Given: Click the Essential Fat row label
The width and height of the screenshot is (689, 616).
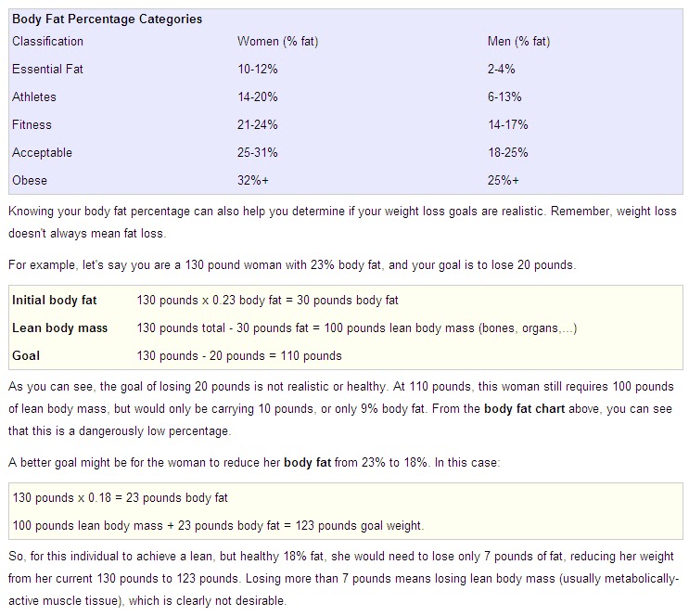Looking at the screenshot, I should [x=48, y=70].
